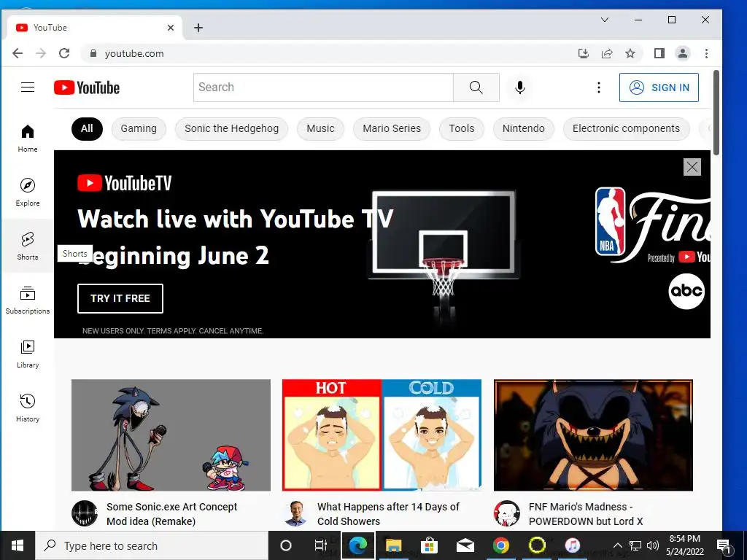Open Cold Showers video channel avatar
Viewport: 747px width, 560px height.
(295, 513)
